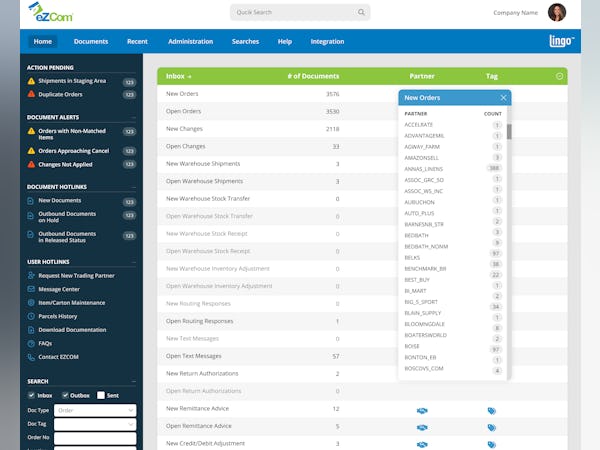Click tag icon for New Credit/Debit Adjustment

[492, 444]
